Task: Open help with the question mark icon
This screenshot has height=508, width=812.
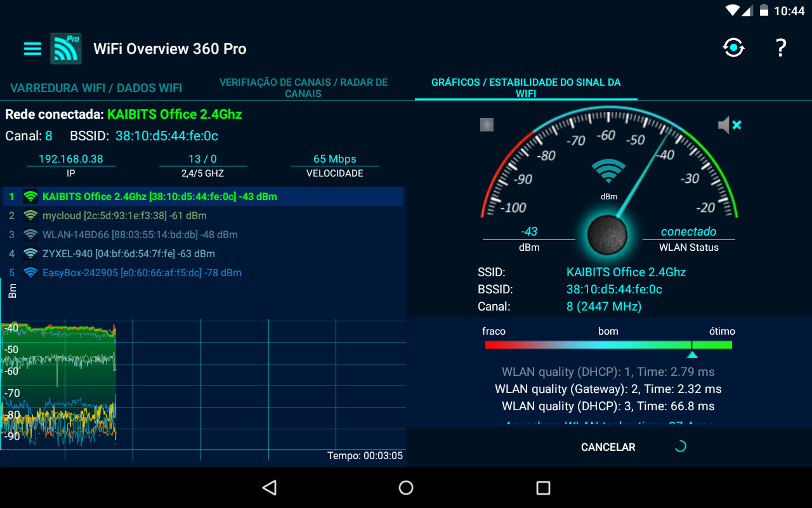Action: coord(781,48)
